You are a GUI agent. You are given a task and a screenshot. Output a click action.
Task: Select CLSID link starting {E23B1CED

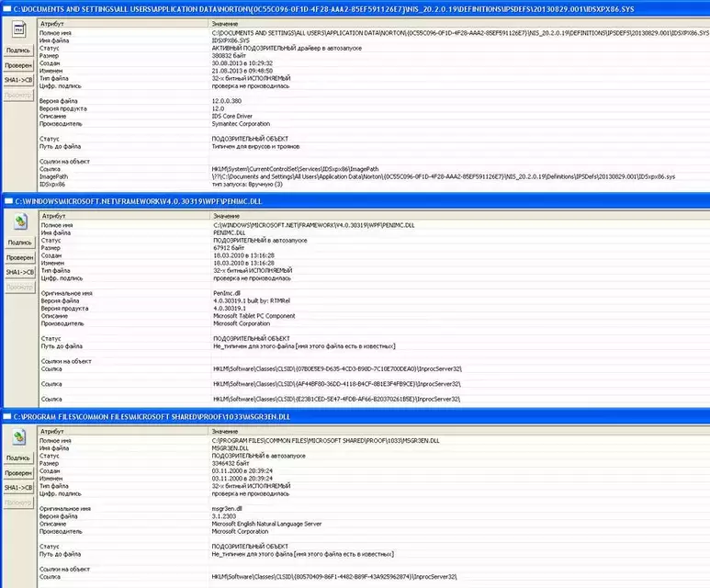336,399
